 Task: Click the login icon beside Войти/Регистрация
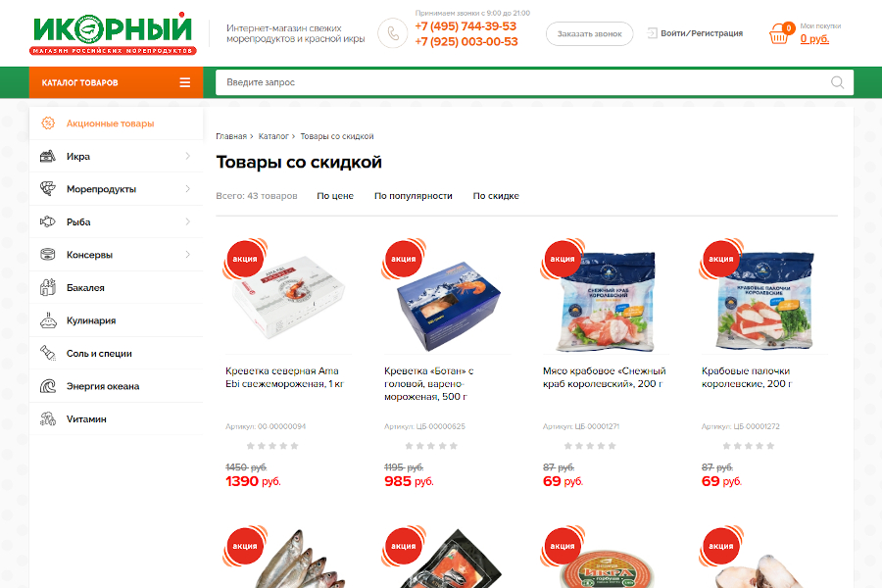click(652, 33)
